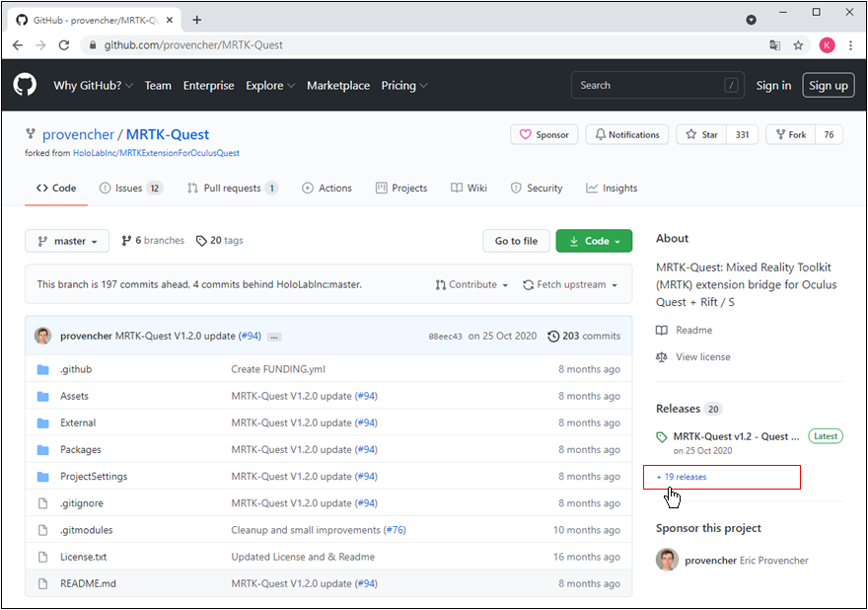Bookmark this page with the star icon
The height and width of the screenshot is (610, 868).
(x=798, y=45)
